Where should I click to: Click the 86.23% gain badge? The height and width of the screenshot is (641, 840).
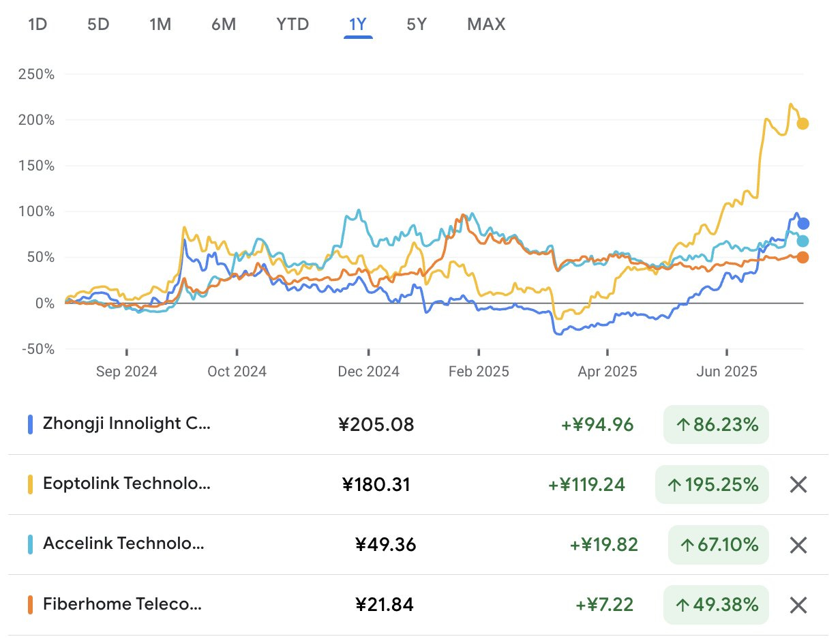tap(716, 425)
